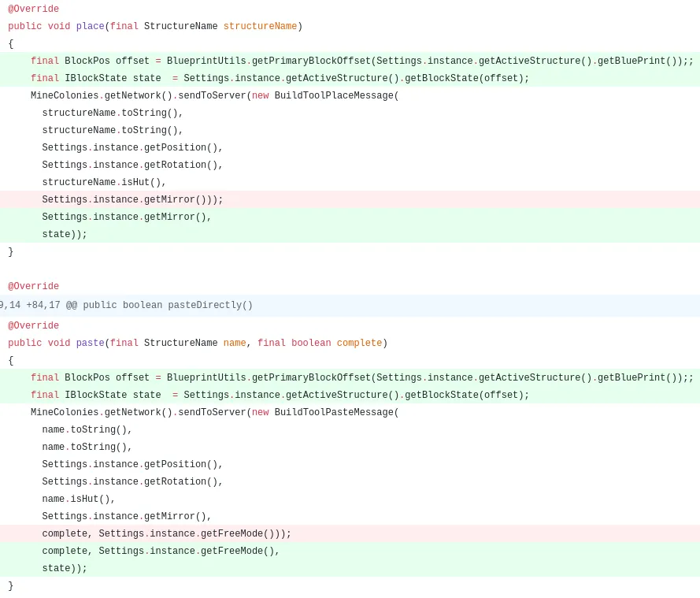
Task: Click 'Settings.instance.getPosition(),' under BuildToolPlaceMessage
Action: (x=132, y=147)
